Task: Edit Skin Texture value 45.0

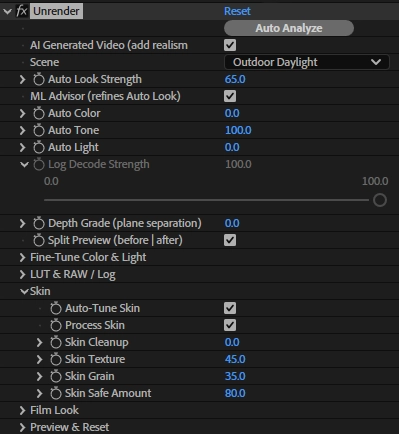Action: [x=235, y=359]
